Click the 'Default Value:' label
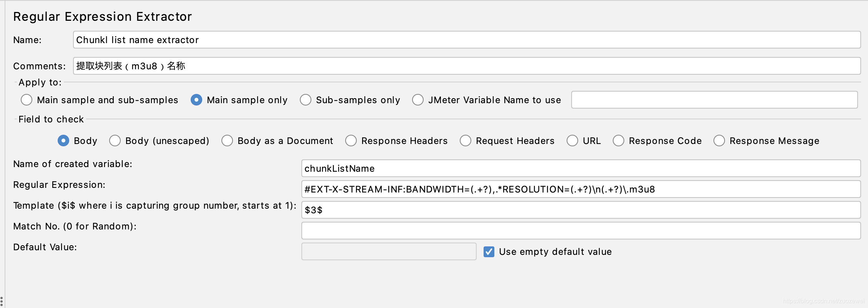 pyautogui.click(x=45, y=247)
